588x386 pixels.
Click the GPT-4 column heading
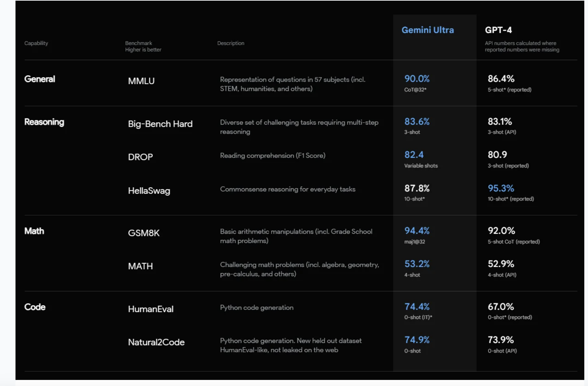(498, 30)
